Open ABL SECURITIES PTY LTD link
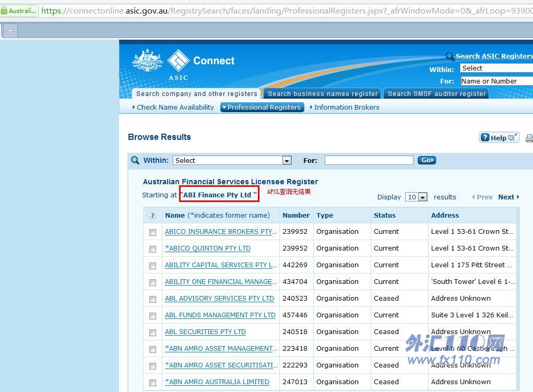 pyautogui.click(x=205, y=331)
